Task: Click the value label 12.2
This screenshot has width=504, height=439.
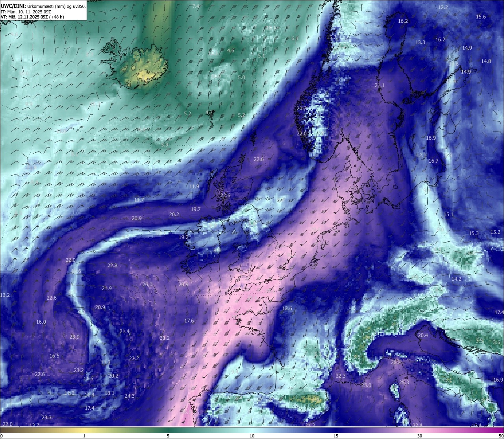Action: [443, 7]
